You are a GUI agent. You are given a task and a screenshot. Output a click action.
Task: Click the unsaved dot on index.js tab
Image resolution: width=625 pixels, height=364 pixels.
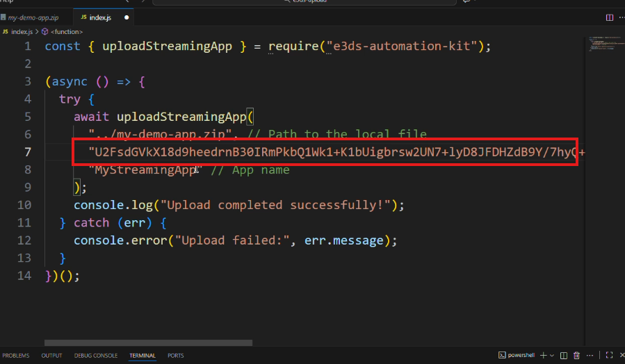[127, 17]
